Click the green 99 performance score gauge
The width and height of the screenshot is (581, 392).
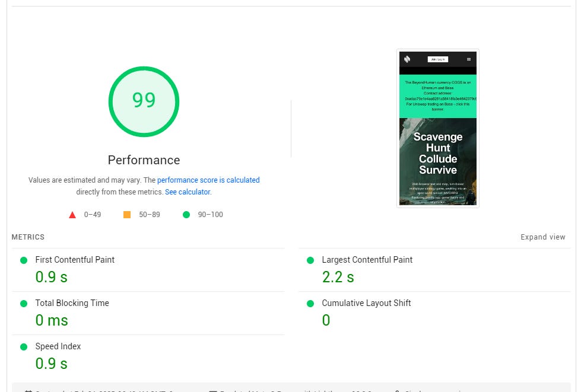144,101
